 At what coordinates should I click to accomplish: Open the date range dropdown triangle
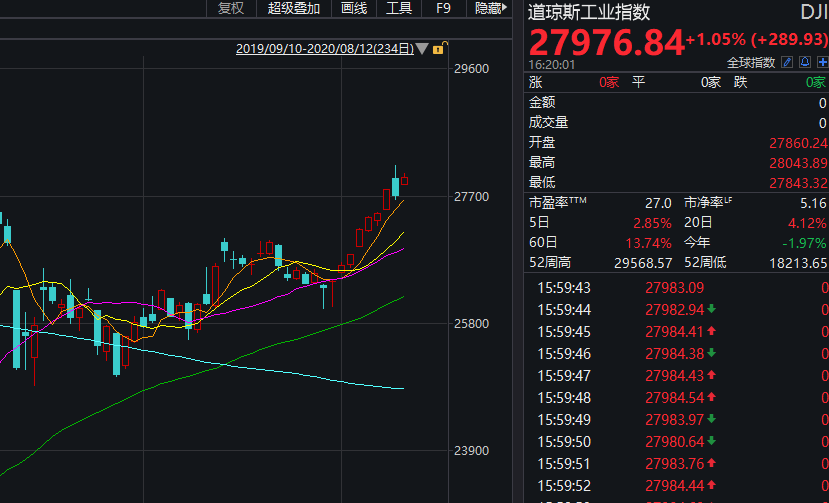pyautogui.click(x=422, y=49)
